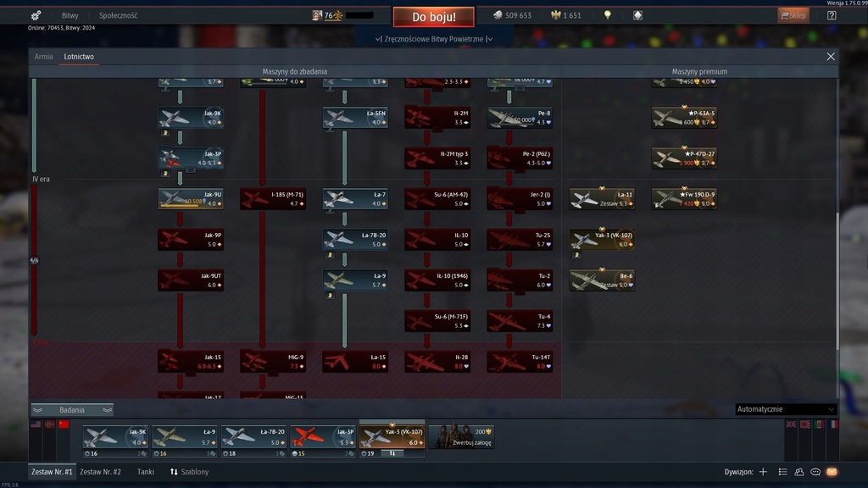
Task: Select the Jak-3P in the research tree
Action: (x=191, y=158)
